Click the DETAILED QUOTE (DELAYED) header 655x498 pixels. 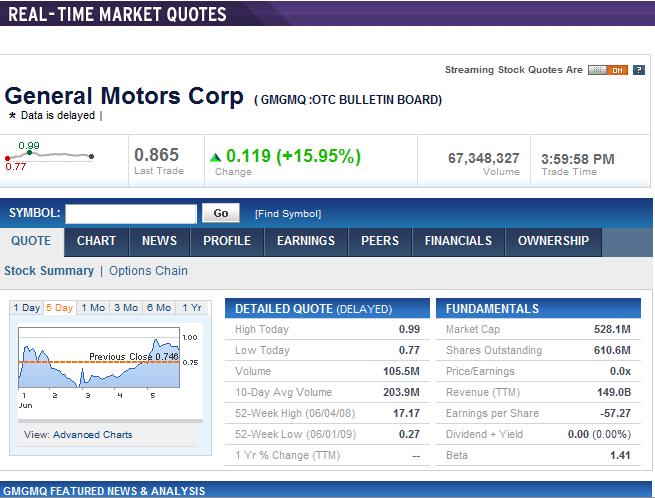tap(327, 308)
